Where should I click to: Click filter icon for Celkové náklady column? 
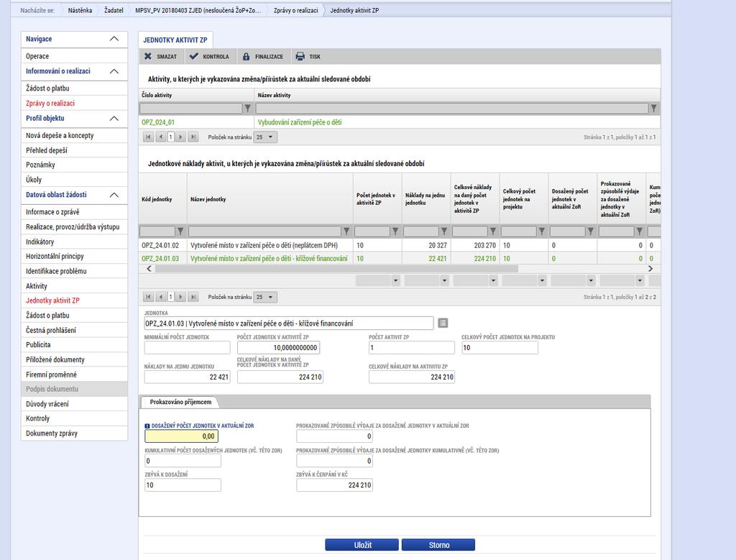tap(493, 231)
